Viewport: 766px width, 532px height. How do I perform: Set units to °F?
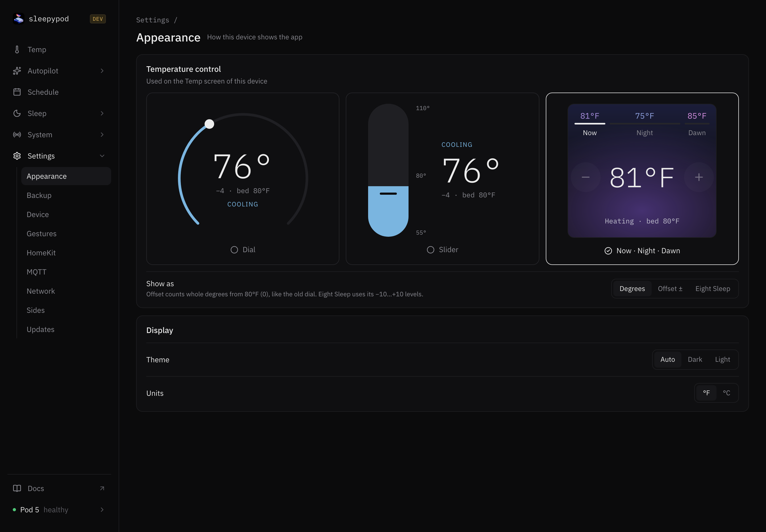point(706,393)
